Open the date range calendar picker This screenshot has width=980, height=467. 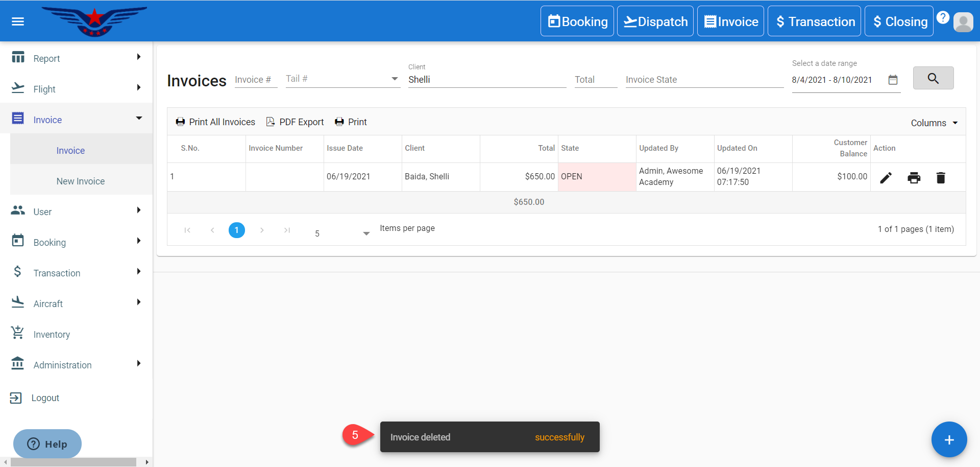893,80
